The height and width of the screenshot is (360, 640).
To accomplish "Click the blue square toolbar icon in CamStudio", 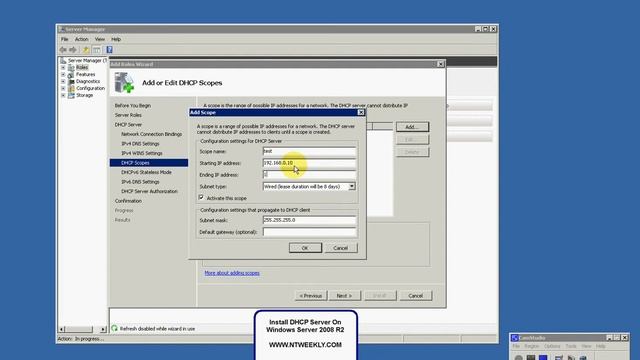I will 543,358.
